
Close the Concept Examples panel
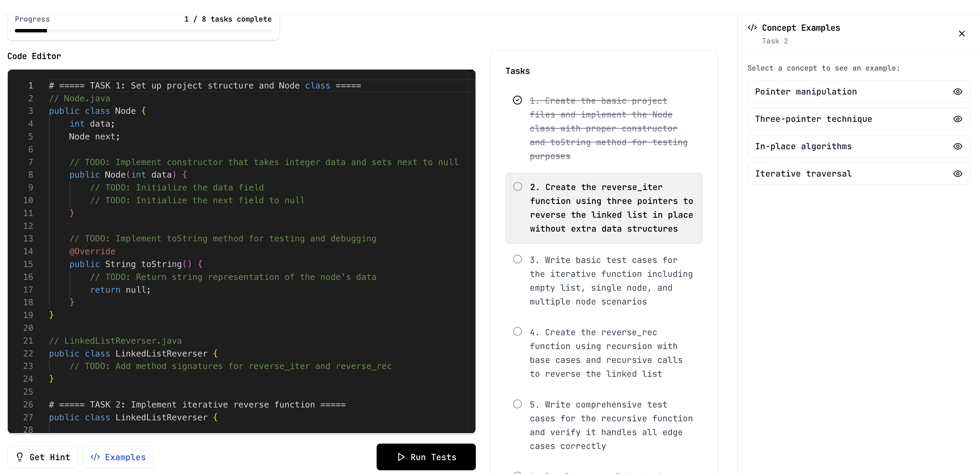(x=961, y=34)
